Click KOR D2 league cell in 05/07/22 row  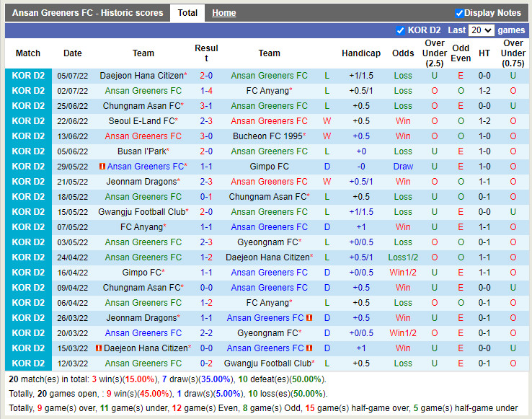click(28, 76)
